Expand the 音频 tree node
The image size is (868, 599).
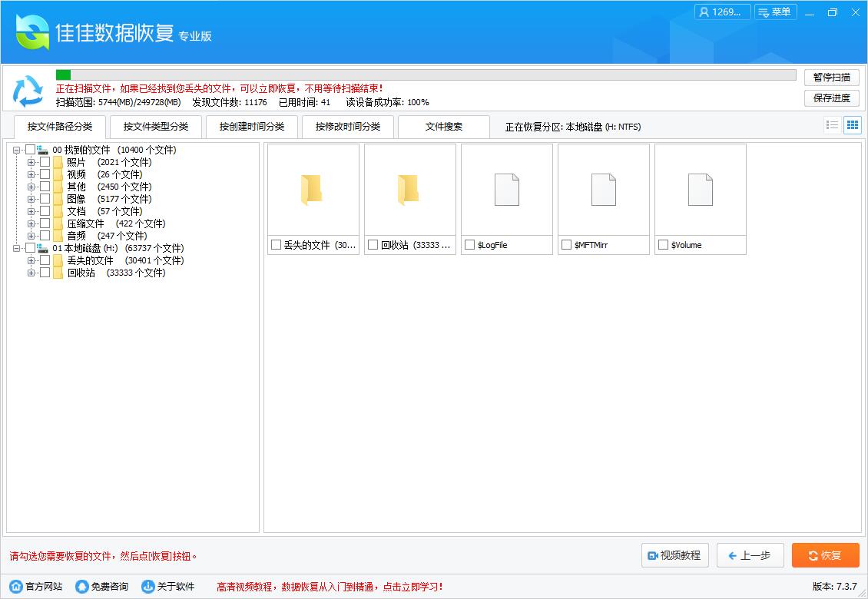pos(31,236)
